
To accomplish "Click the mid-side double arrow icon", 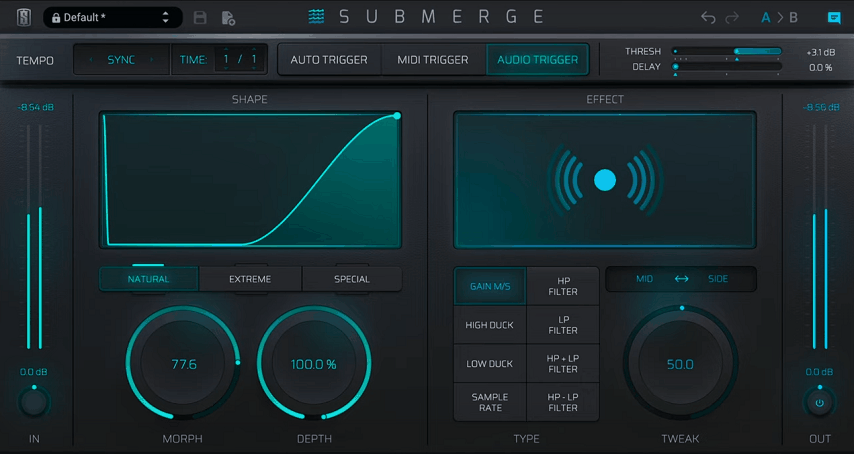I will (x=681, y=279).
